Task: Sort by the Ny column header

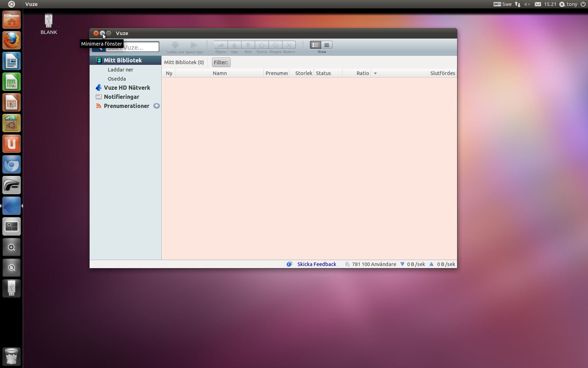Action: click(x=169, y=73)
